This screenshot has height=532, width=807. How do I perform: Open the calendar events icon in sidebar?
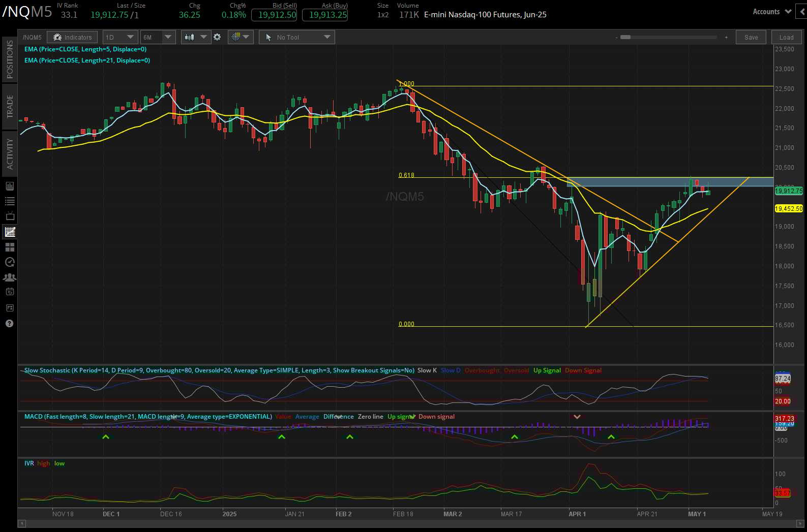[x=9, y=292]
